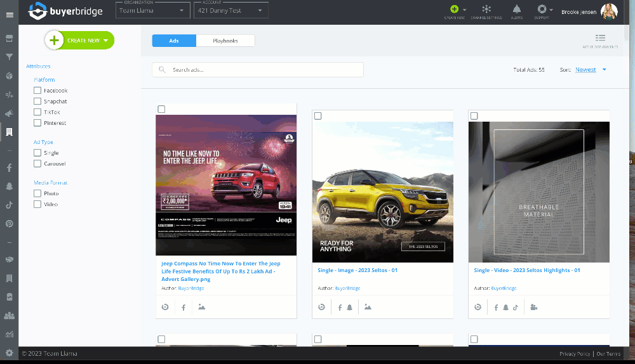Click the buyerbridge logo

[x=65, y=11]
